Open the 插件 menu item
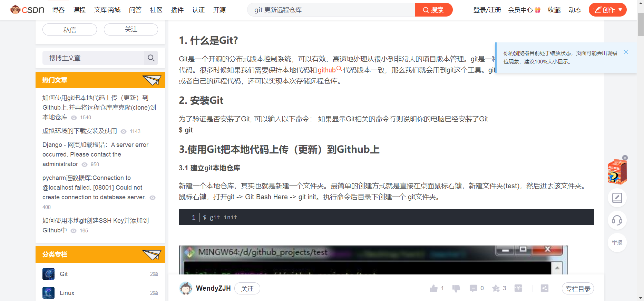The width and height of the screenshot is (644, 301). [177, 10]
